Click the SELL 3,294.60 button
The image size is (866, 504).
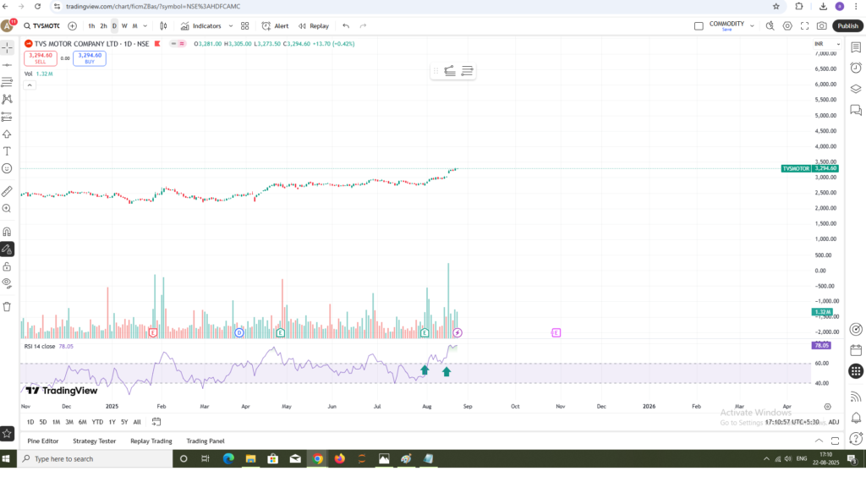[x=41, y=58]
